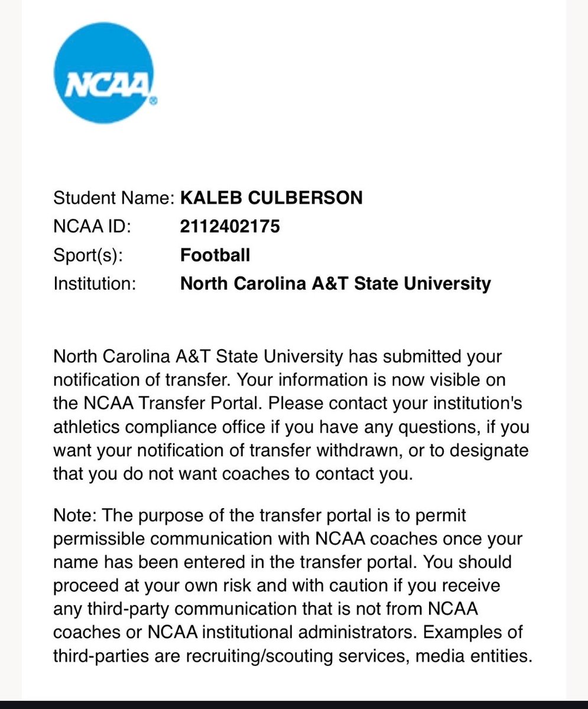Click the NCAA ID number 2112402175

coord(230,226)
